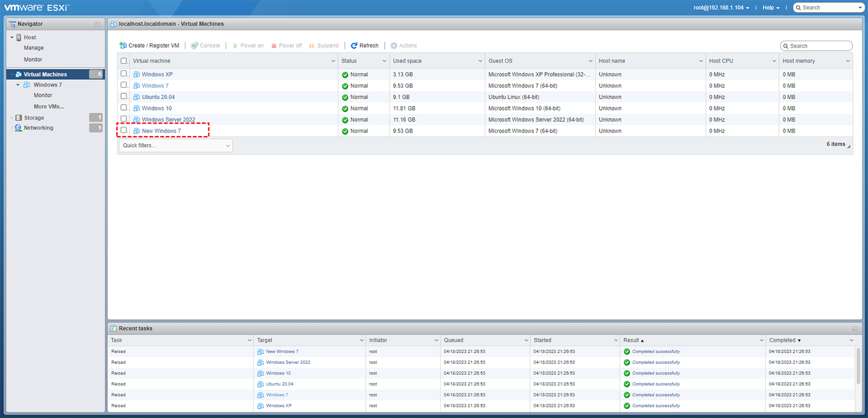This screenshot has height=418, width=868.
Task: Click the Create / Register VM icon
Action: (x=123, y=46)
